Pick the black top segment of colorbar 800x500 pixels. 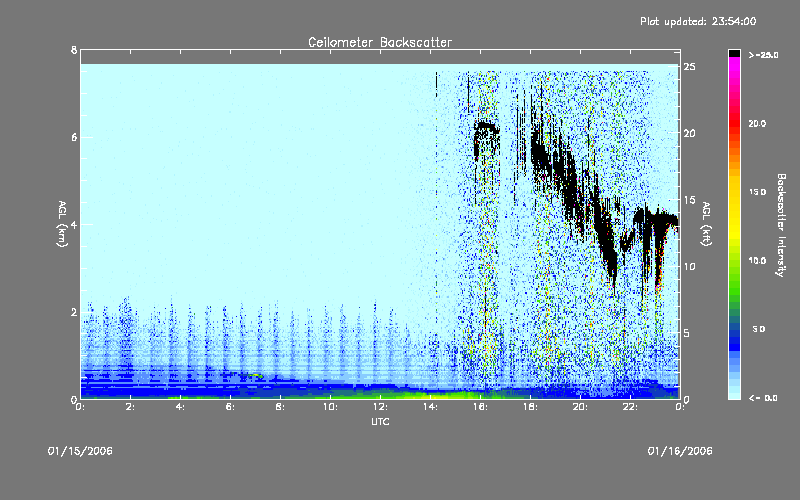pyautogui.click(x=734, y=53)
